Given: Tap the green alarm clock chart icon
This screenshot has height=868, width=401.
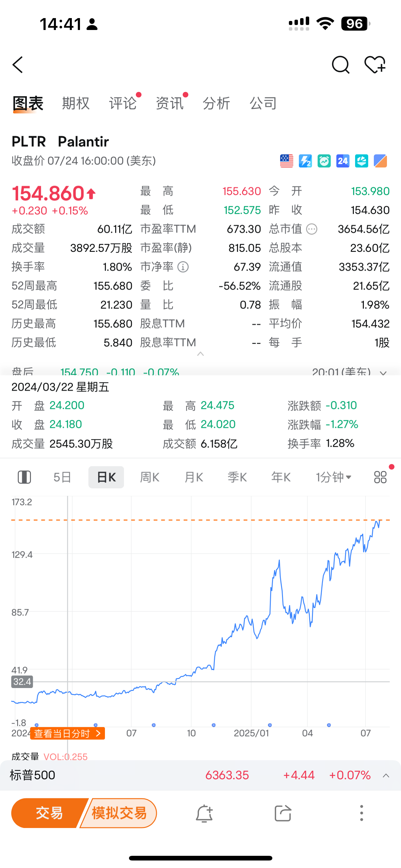Looking at the screenshot, I should point(324,161).
